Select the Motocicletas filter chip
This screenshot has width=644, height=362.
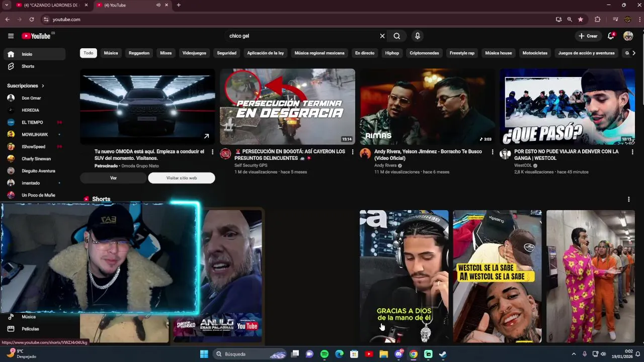click(x=535, y=53)
